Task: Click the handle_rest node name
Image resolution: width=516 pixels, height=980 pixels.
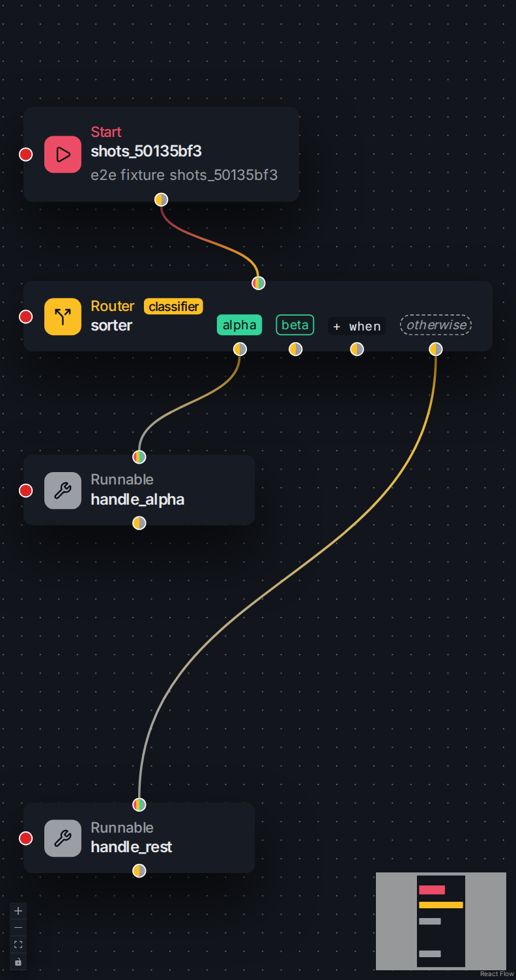Action: 132,847
